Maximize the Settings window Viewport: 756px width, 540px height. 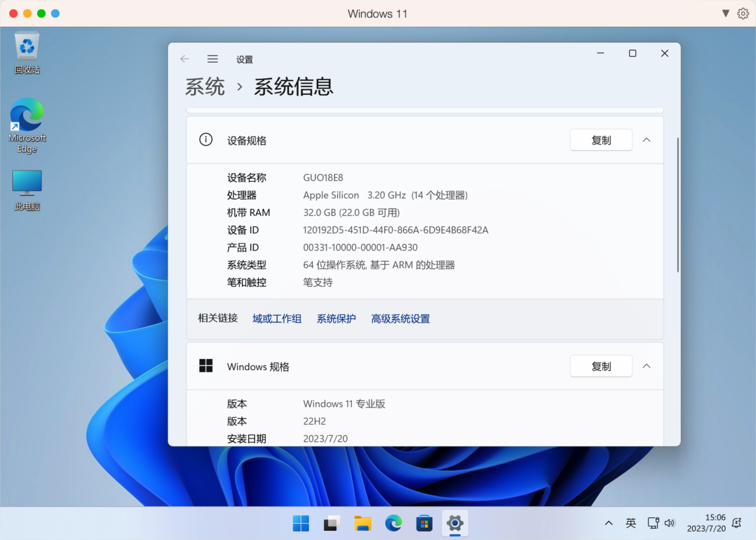632,53
